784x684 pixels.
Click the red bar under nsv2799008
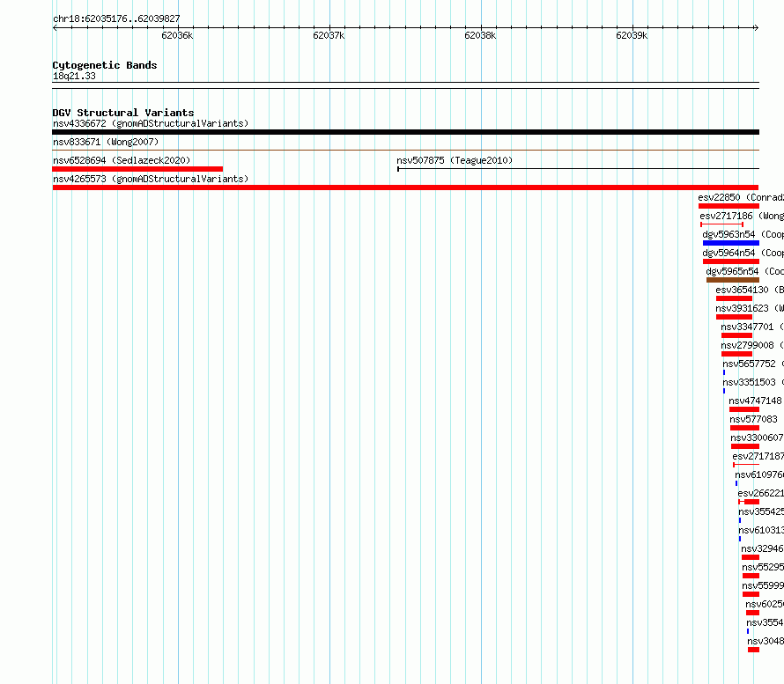(x=736, y=354)
